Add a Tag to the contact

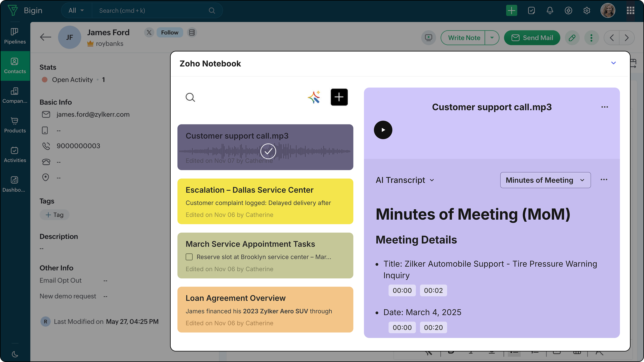point(55,215)
